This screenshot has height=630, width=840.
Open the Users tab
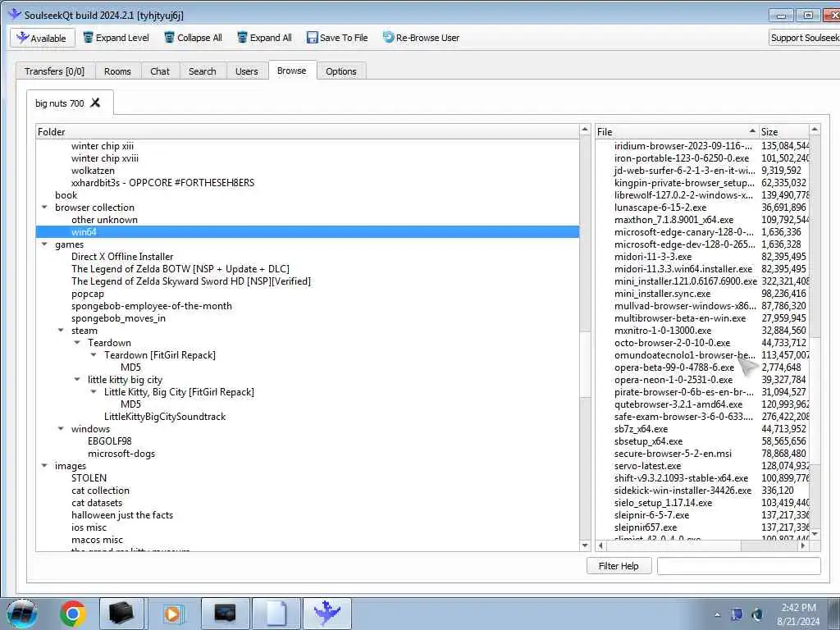[246, 71]
